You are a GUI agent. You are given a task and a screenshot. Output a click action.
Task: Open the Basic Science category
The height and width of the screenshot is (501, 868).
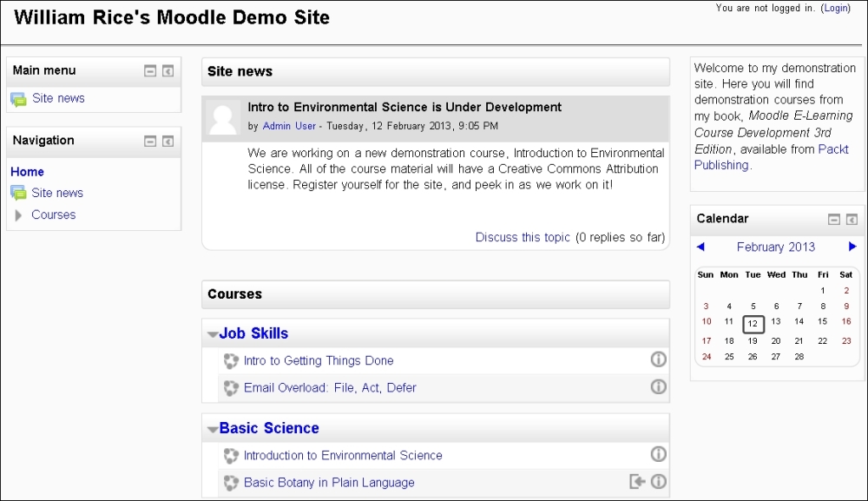[269, 428]
